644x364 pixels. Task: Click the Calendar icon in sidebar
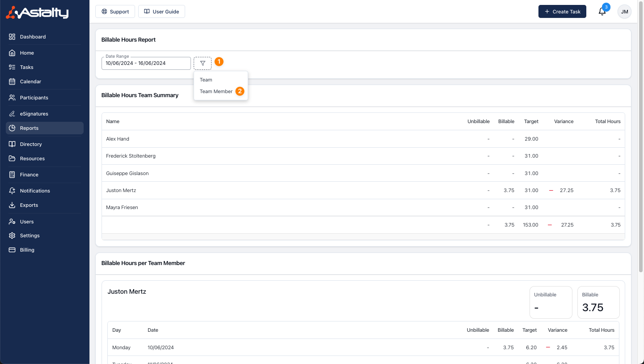tap(12, 81)
